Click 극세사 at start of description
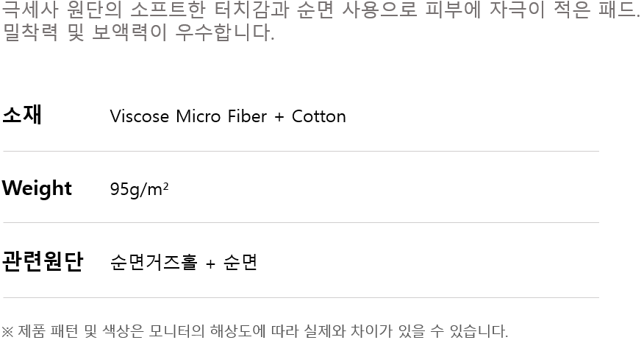The width and height of the screenshot is (644, 340). (30, 12)
